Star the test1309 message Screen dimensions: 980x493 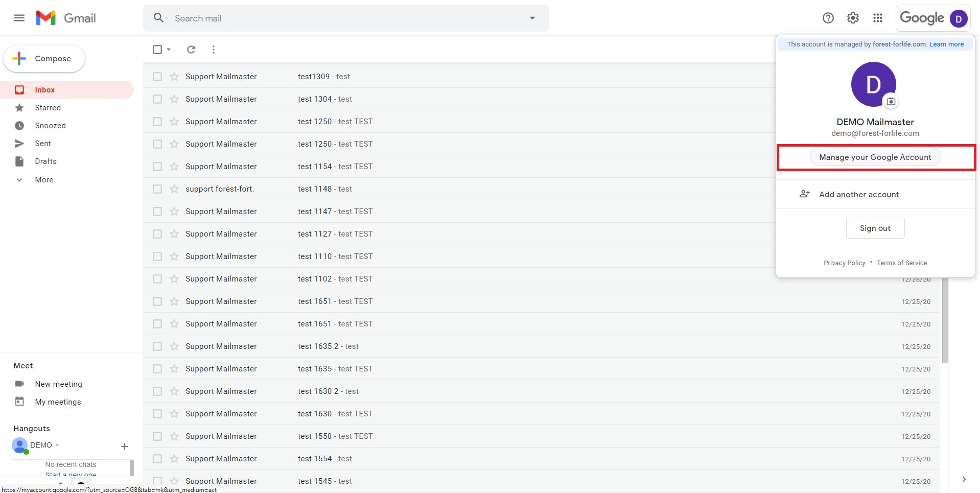[174, 77]
